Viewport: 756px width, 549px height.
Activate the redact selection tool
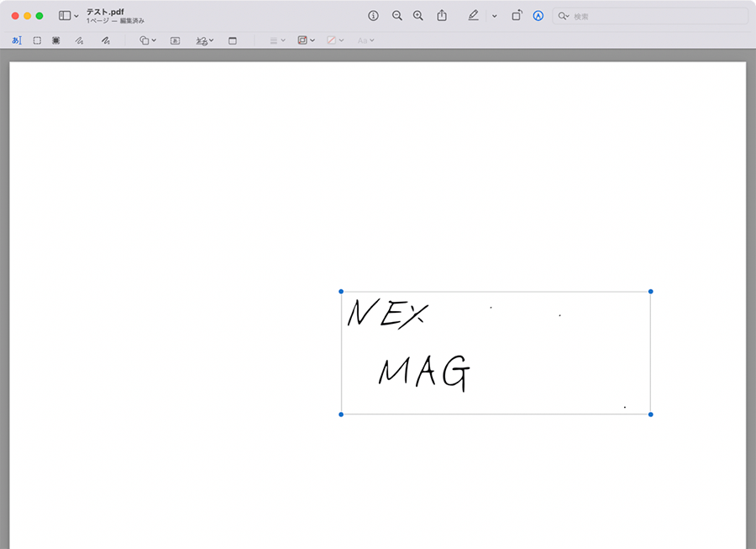[56, 40]
